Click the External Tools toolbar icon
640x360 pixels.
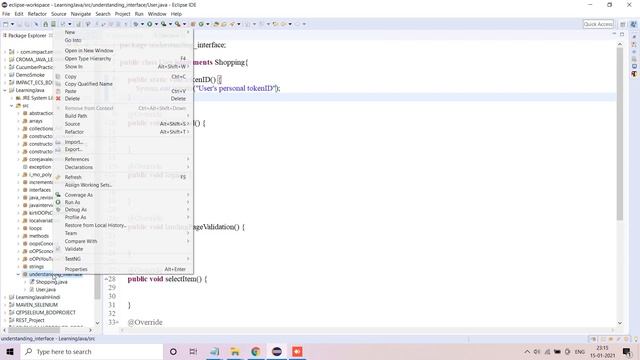coord(178,24)
